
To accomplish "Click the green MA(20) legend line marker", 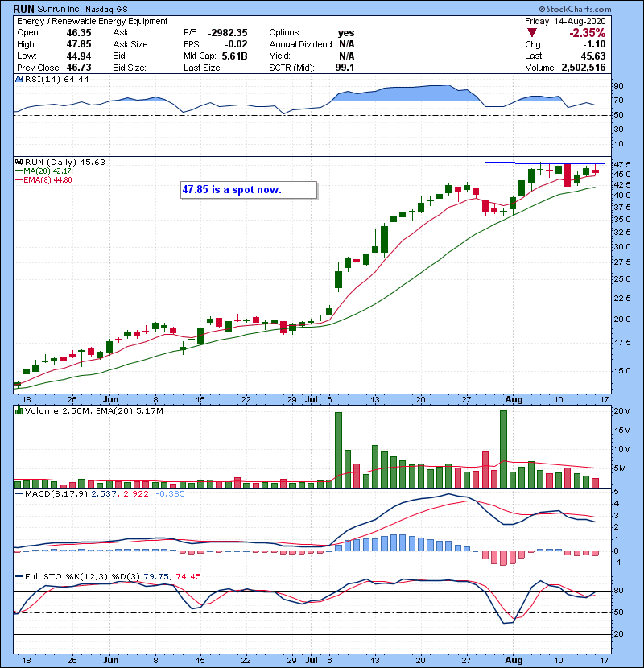I will [x=19, y=171].
